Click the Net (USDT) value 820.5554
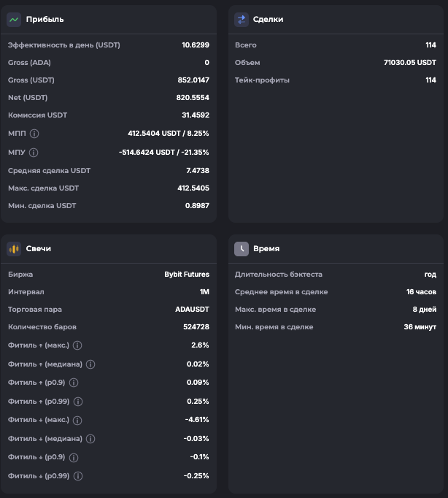Viewport: 448px width, 498px height. pyautogui.click(x=191, y=98)
